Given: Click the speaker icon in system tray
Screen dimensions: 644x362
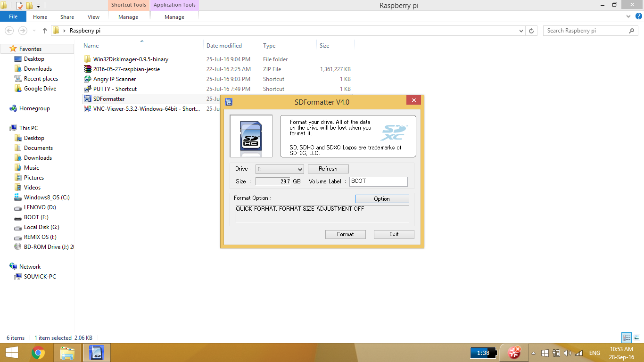Looking at the screenshot, I should 567,353.
